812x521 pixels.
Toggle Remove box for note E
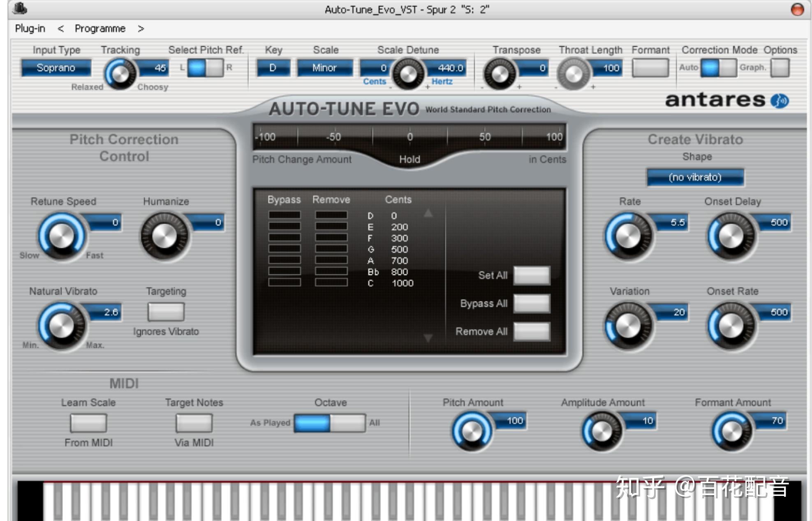331,226
